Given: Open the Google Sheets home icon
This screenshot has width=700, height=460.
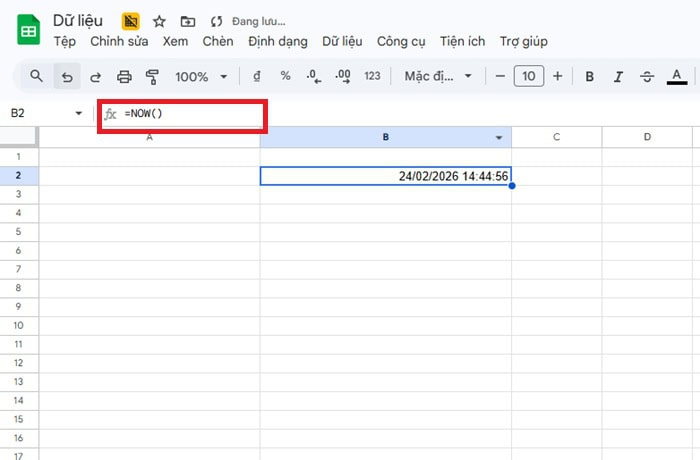Looking at the screenshot, I should [27, 31].
